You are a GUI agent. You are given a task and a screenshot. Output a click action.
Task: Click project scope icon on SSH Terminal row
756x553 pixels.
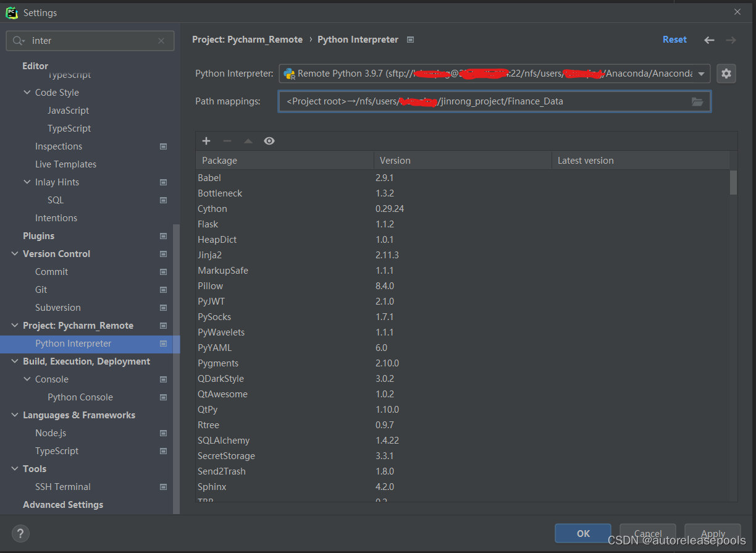164,487
